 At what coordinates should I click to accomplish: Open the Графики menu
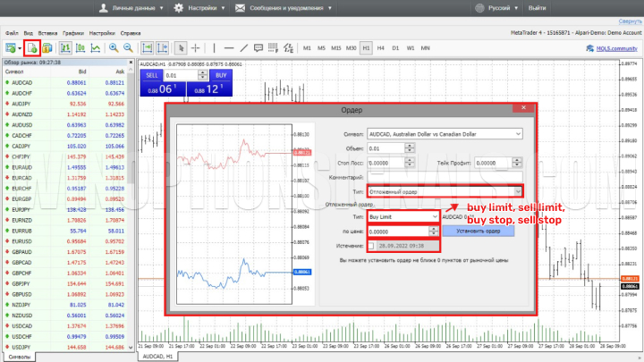[x=73, y=31]
